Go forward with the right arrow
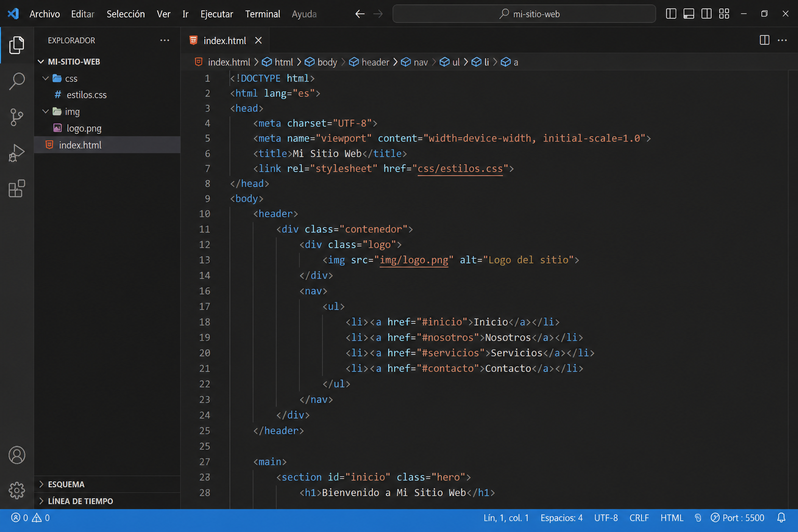This screenshot has width=798, height=532. pyautogui.click(x=378, y=14)
